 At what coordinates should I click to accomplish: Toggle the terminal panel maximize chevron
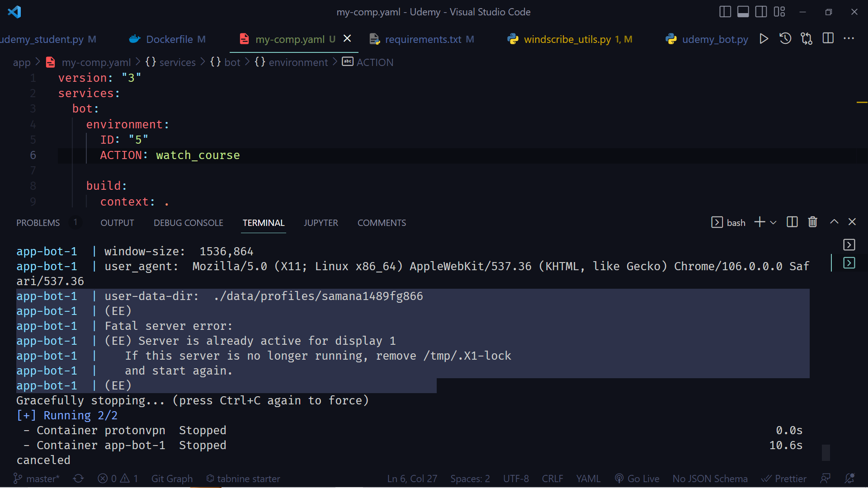click(x=834, y=222)
